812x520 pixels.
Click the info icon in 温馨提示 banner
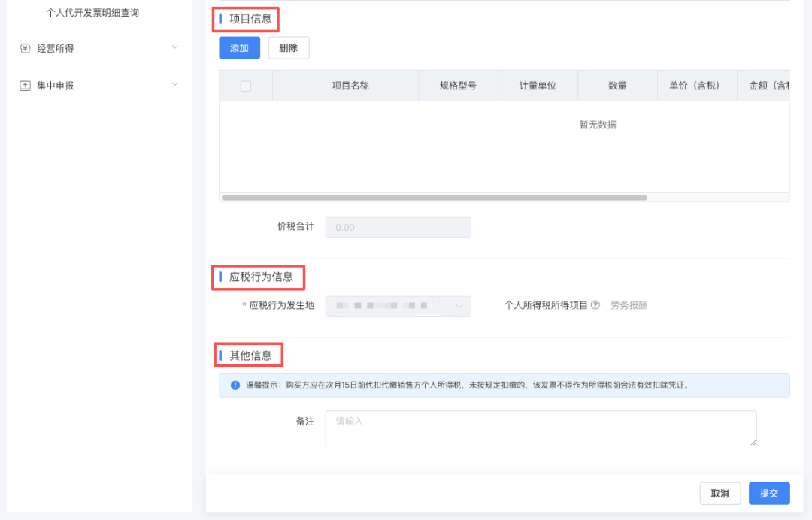(235, 385)
